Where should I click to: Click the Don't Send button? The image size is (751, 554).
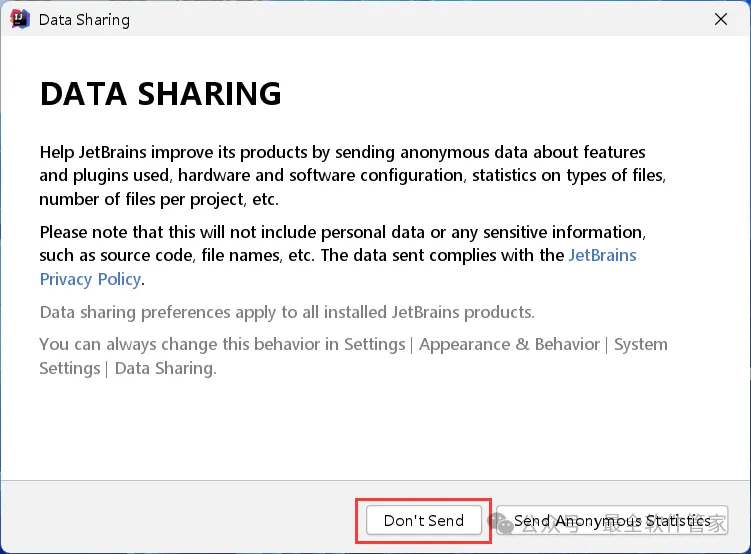(424, 520)
